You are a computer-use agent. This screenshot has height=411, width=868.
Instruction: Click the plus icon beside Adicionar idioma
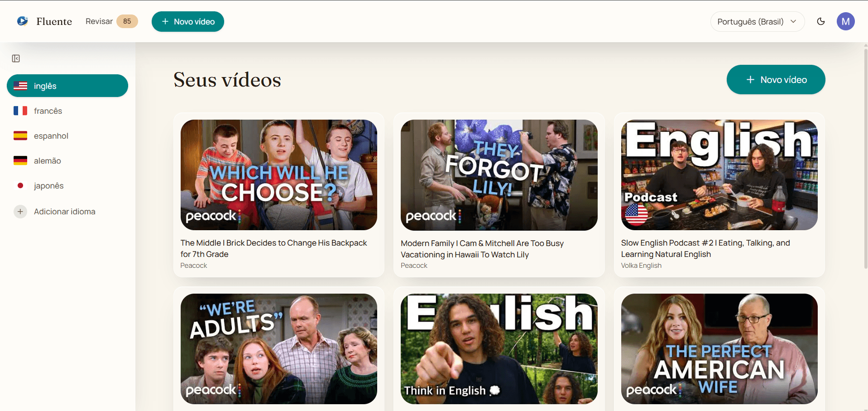click(20, 212)
